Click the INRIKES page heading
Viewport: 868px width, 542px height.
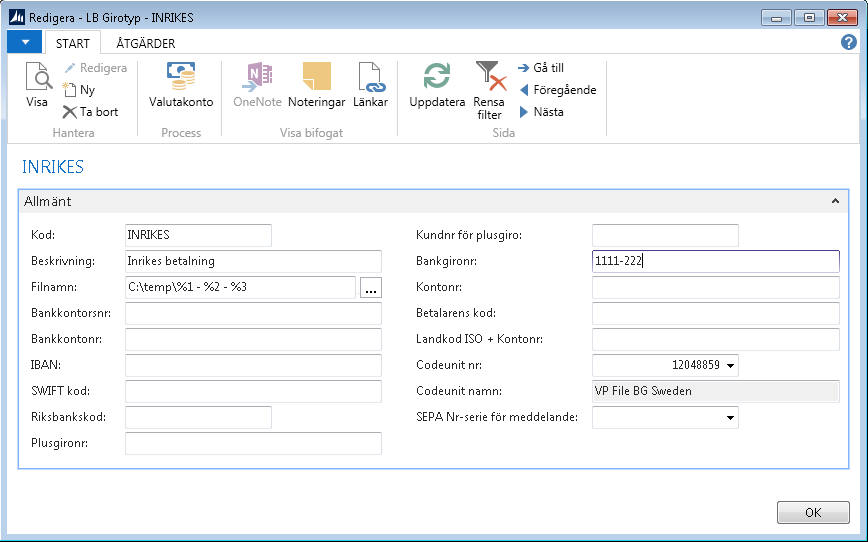click(53, 167)
